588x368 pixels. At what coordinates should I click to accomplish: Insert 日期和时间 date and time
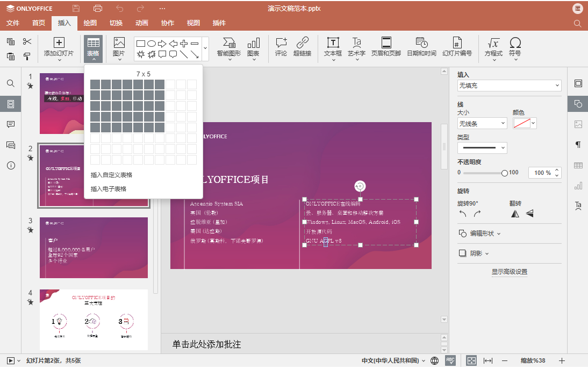click(x=421, y=47)
